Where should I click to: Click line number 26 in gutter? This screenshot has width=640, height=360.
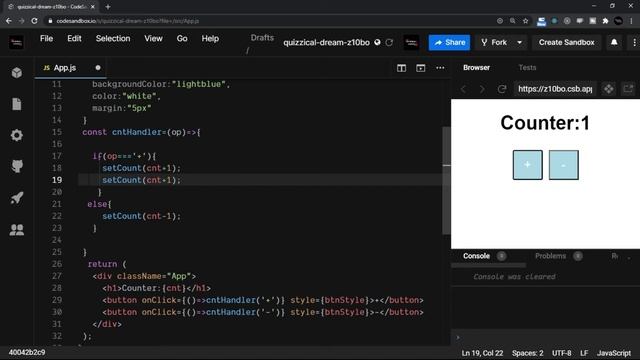pos(57,264)
